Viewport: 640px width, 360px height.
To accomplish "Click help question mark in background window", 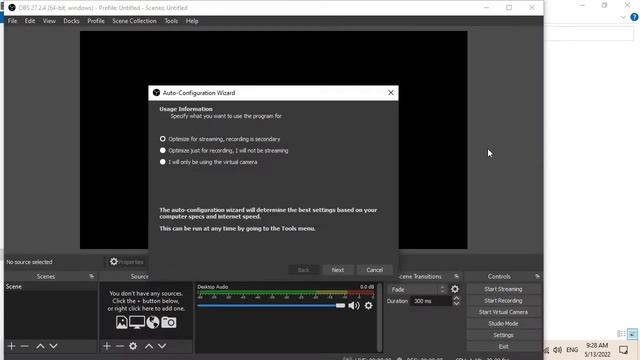I will tap(634, 17).
